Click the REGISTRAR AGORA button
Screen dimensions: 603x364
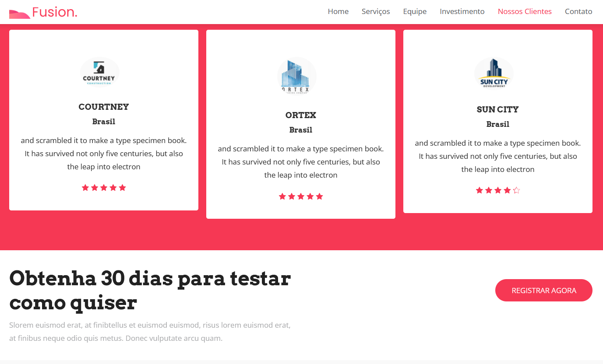[x=544, y=290]
